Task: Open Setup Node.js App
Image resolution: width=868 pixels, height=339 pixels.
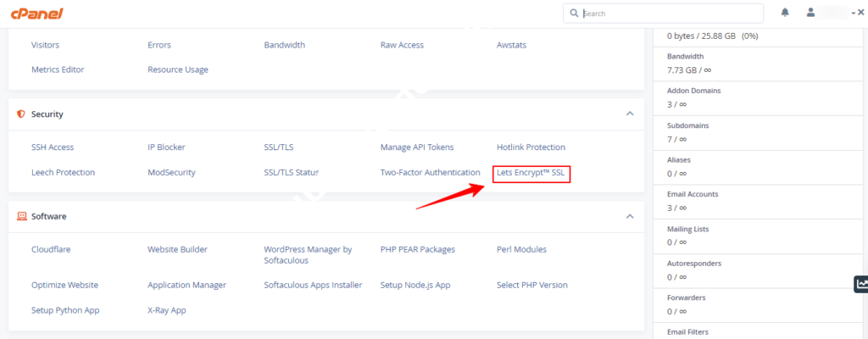Action: click(x=415, y=286)
